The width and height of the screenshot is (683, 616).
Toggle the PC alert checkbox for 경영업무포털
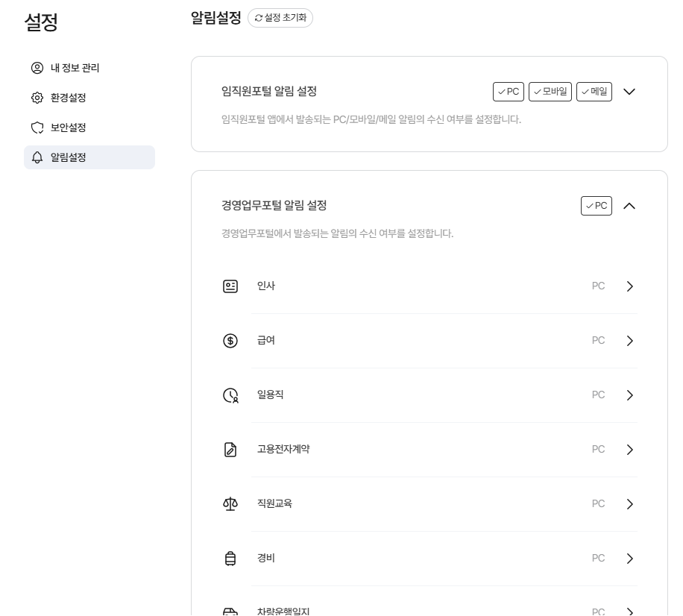coord(597,206)
